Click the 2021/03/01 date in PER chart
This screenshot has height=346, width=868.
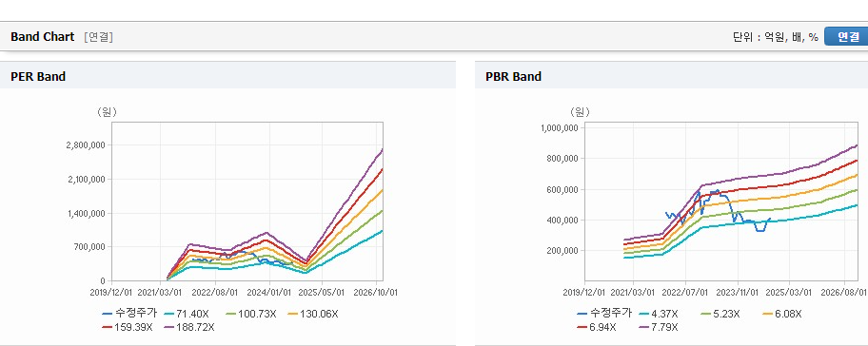point(161,292)
